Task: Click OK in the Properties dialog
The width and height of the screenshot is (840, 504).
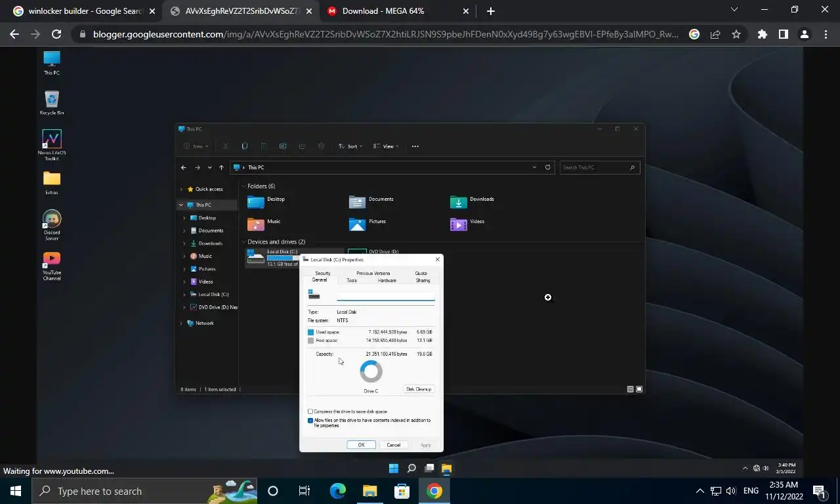Action: point(361,445)
